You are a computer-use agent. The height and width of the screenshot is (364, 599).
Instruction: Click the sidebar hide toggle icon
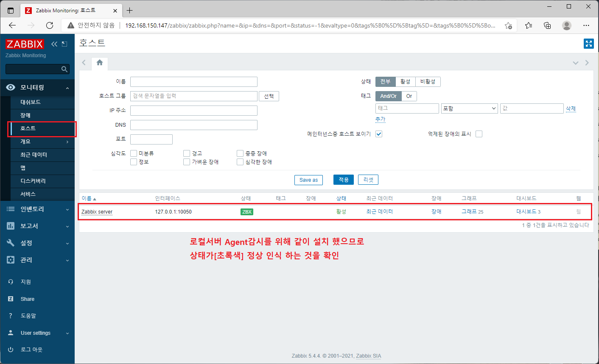64,44
